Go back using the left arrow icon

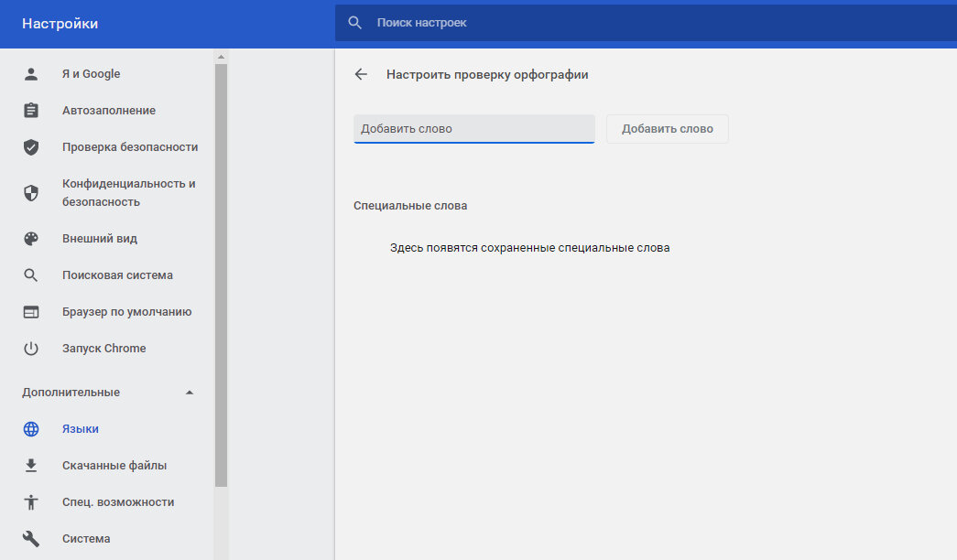click(x=361, y=74)
